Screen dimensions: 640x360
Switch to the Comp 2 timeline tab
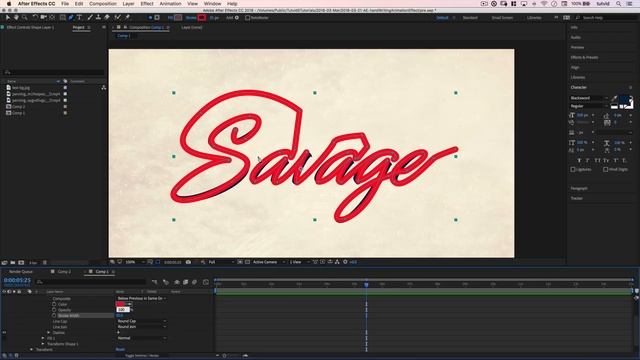(x=64, y=271)
